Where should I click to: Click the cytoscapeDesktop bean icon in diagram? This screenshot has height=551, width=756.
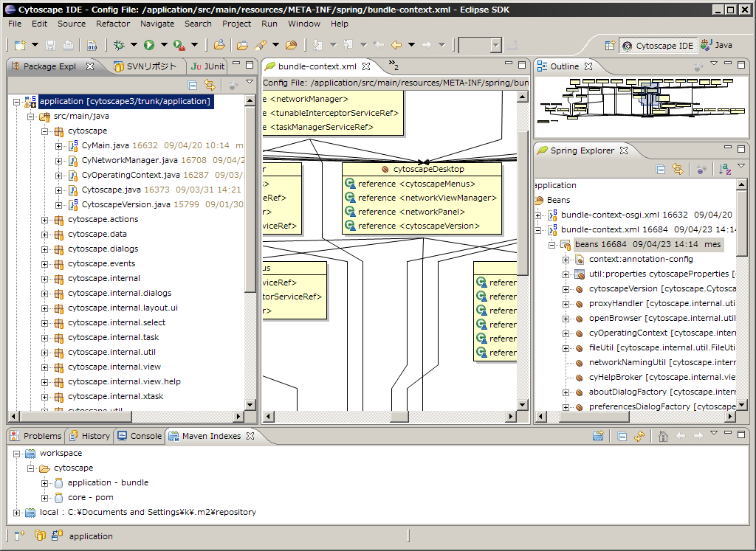(385, 169)
